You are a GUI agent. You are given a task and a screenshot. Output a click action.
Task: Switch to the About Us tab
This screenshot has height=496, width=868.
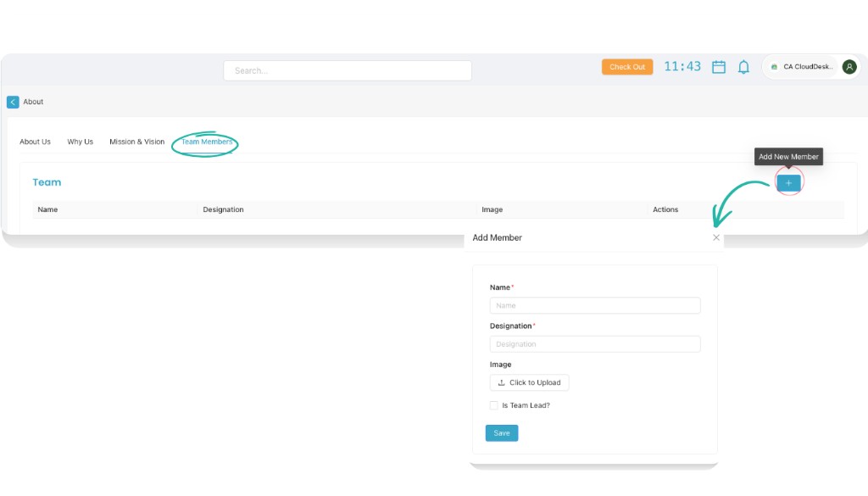[x=36, y=142]
